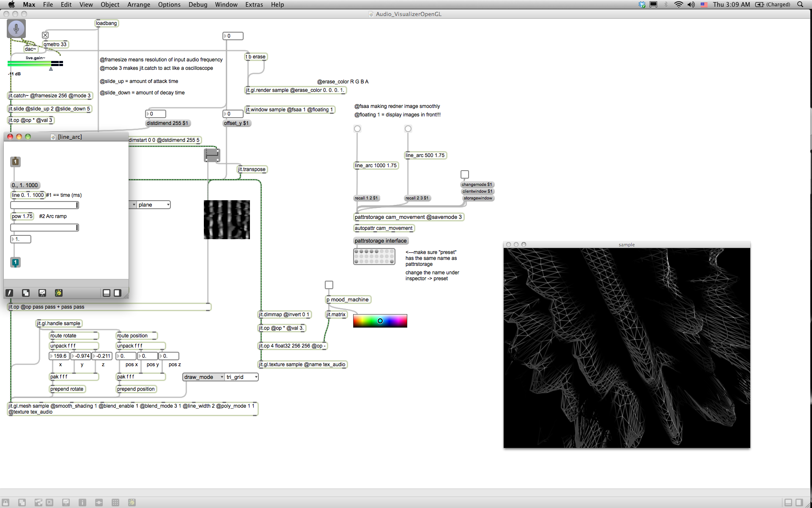
Task: Toggle the checkbox above changemode $1
Action: tap(465, 174)
